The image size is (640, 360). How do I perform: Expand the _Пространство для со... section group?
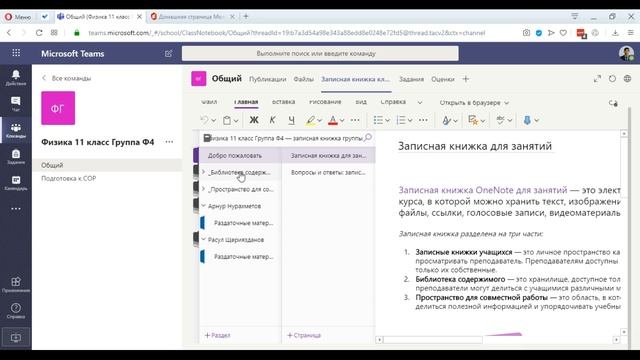[203, 189]
